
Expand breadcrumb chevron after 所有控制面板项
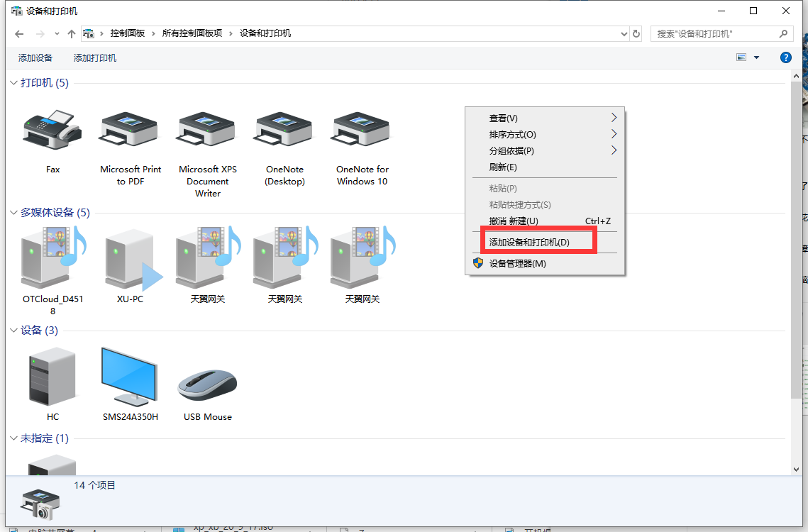pos(231,34)
